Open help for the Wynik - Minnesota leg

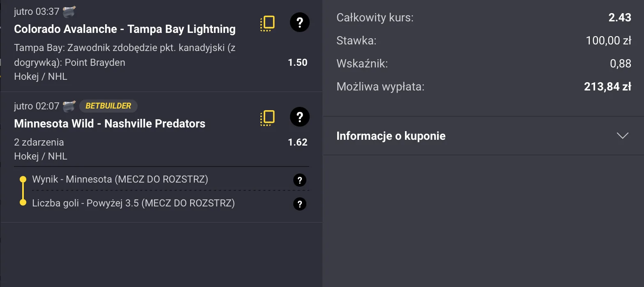299,180
